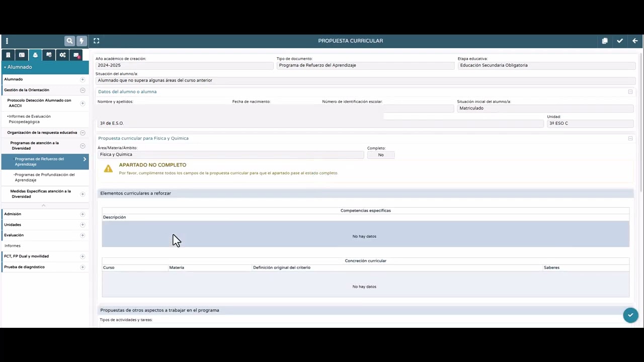Confirm with the header checkmark icon
This screenshot has height=362, width=644.
(x=620, y=41)
